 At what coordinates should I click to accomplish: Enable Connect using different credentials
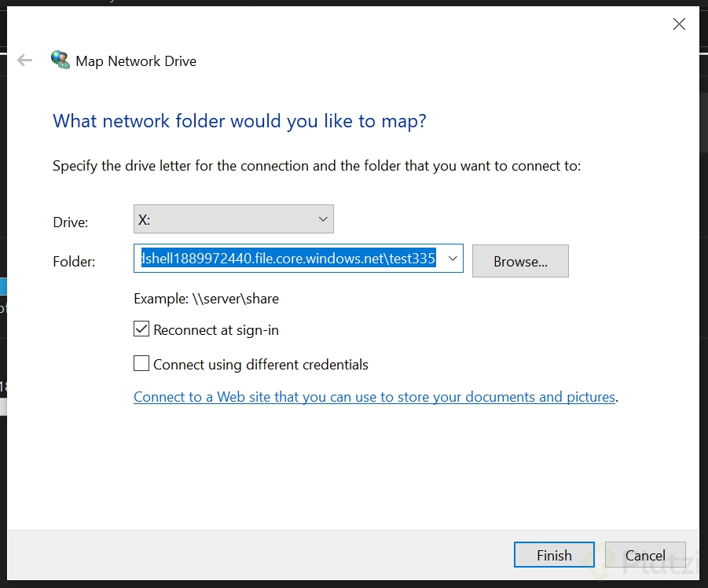pyautogui.click(x=141, y=363)
